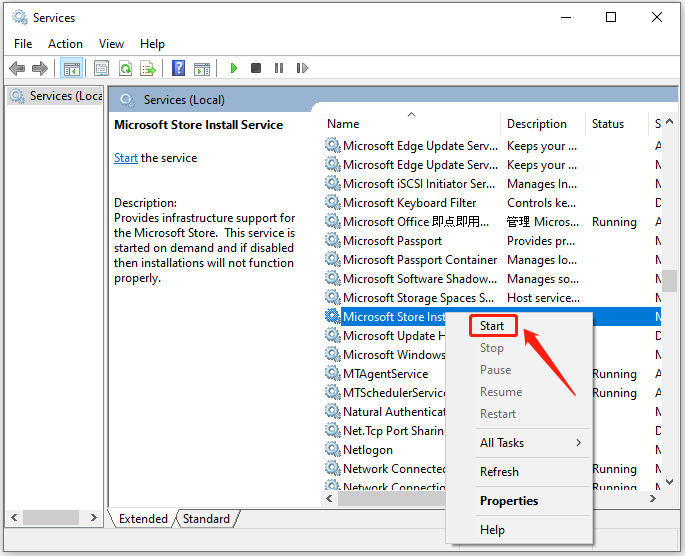Toggle the Show/Hide Console Tree icon
Viewport: 685px width, 556px height.
[x=72, y=68]
